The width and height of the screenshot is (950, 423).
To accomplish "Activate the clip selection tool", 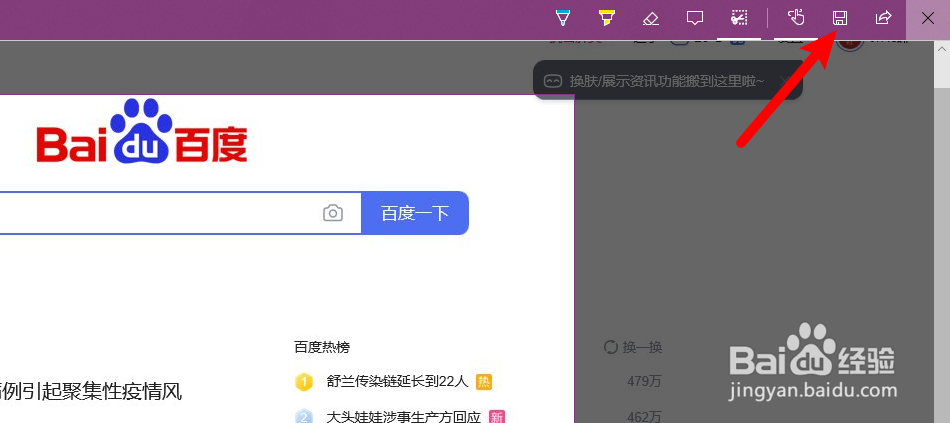I will 739,18.
